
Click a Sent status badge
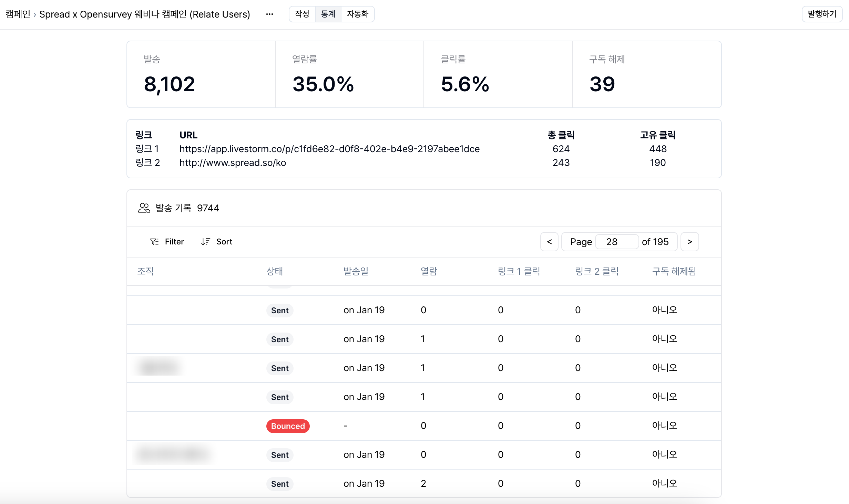click(x=279, y=310)
